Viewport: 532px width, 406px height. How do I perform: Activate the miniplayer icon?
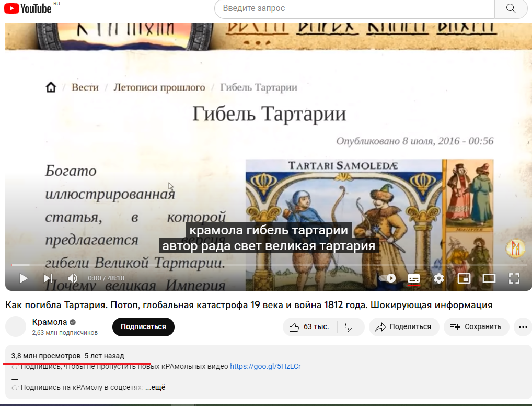[x=464, y=279]
